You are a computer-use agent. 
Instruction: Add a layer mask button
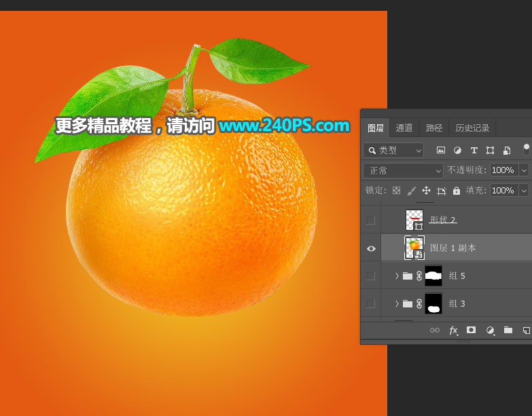tap(472, 330)
